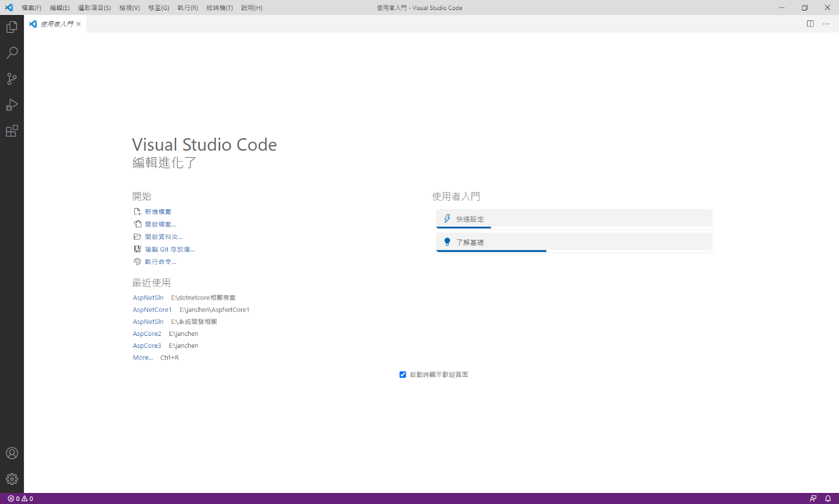This screenshot has width=839, height=504.
Task: Open the Manage gear icon
Action: pos(12,479)
